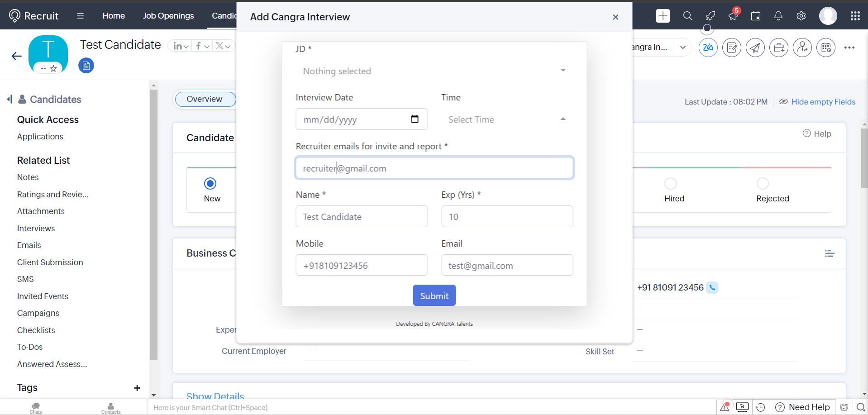
Task: Open Applications under Quick Access
Action: [40, 137]
